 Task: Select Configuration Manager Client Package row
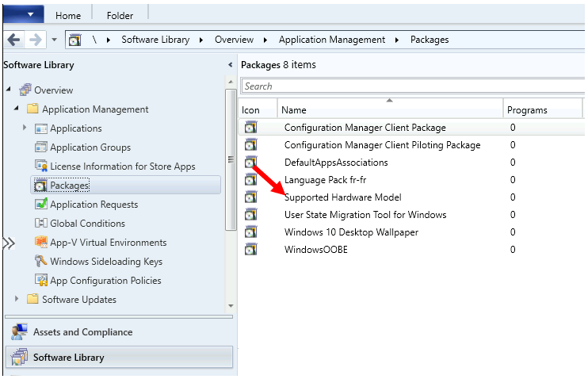[411, 128]
